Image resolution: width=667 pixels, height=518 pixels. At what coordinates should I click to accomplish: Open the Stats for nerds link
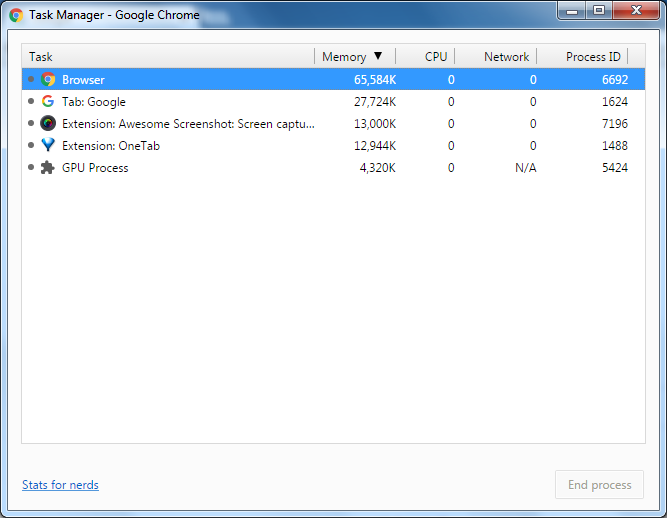pyautogui.click(x=60, y=485)
